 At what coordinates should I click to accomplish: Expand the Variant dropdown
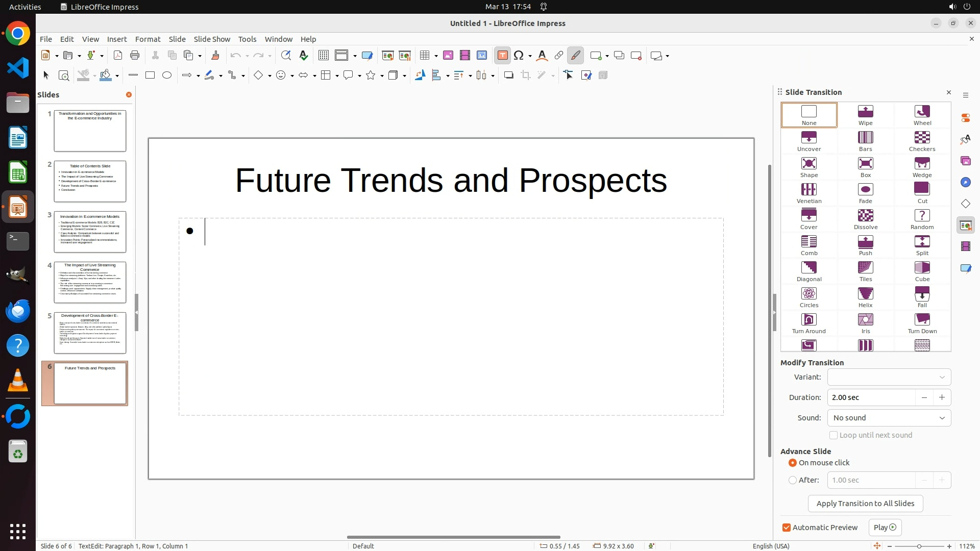pos(889,377)
